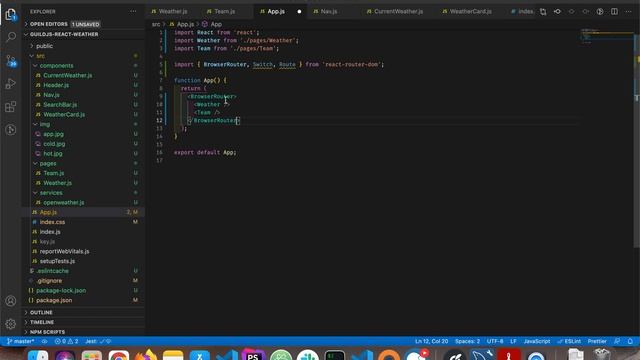The height and width of the screenshot is (360, 640).
Task: Click the unsaved dot on App.js tab
Action: click(299, 12)
